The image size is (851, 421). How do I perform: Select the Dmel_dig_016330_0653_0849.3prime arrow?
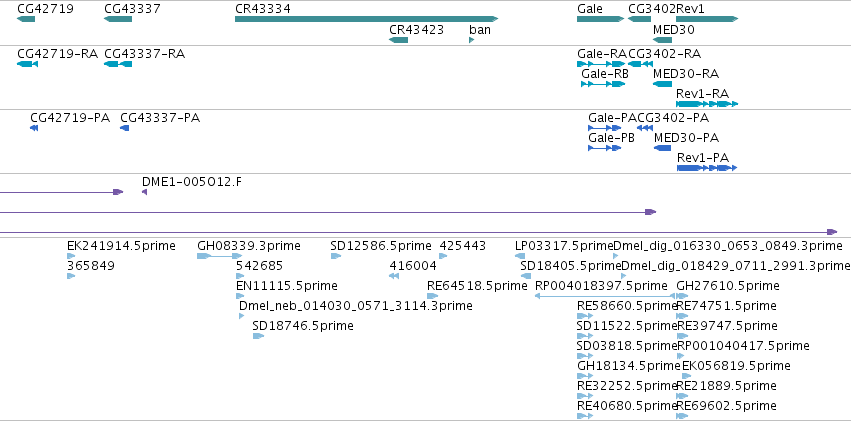pos(615,256)
